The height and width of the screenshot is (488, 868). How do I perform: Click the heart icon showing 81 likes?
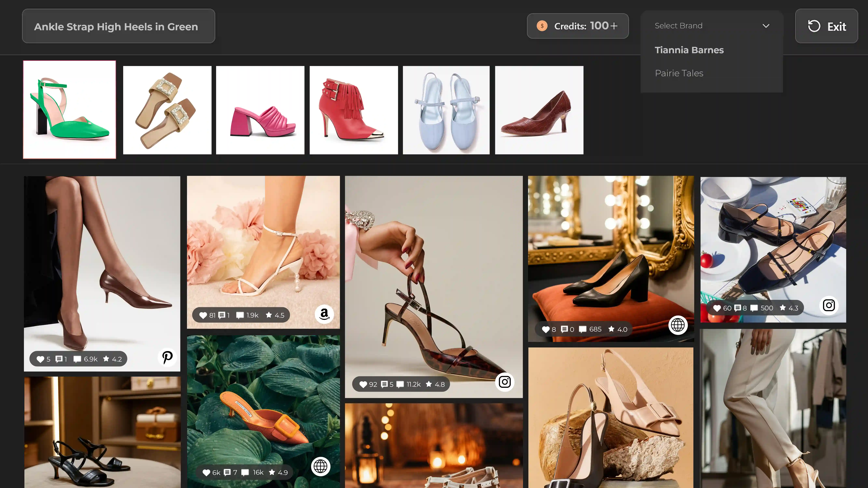[203, 315]
